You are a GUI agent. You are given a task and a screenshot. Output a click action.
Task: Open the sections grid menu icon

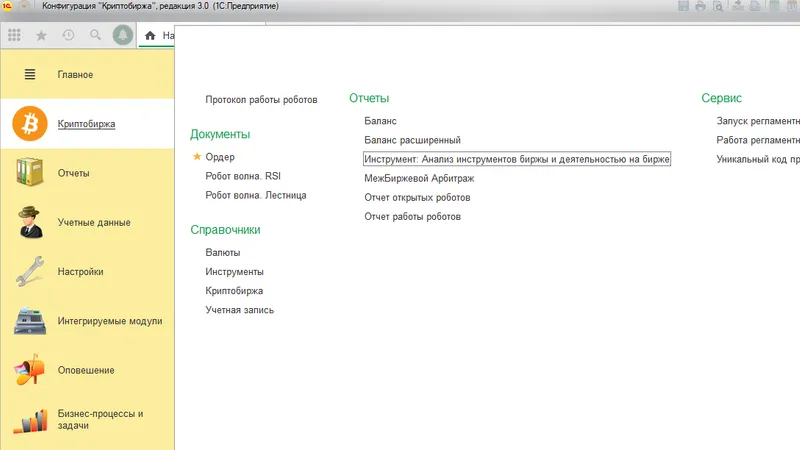tap(14, 35)
